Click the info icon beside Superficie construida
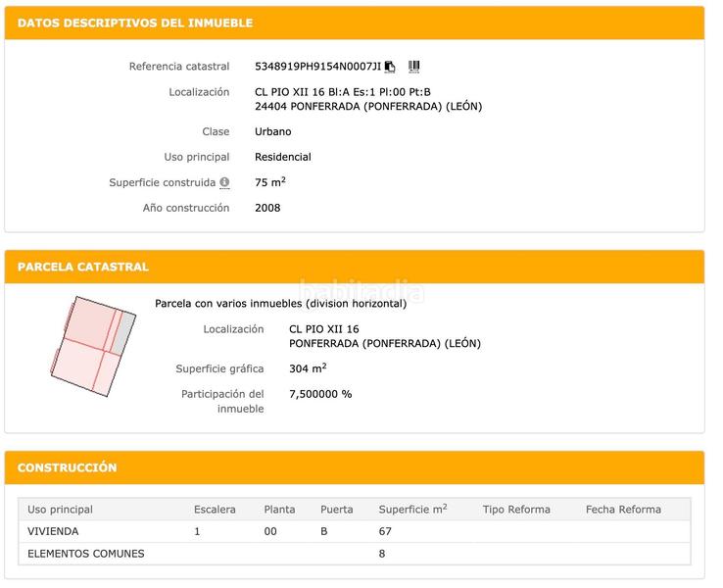Viewport: 723px width, 588px height. point(224,182)
